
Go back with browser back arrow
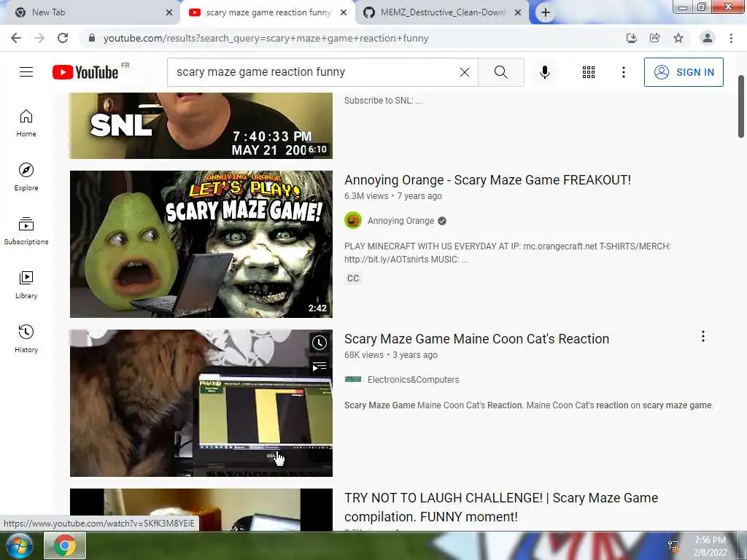pos(16,38)
